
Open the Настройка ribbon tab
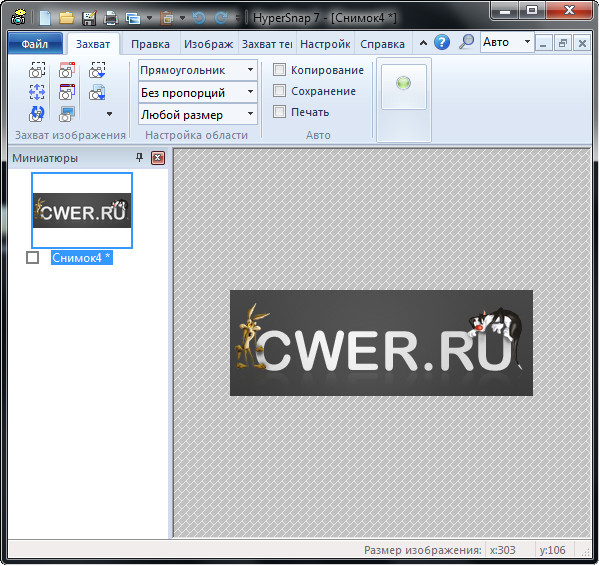[x=324, y=44]
